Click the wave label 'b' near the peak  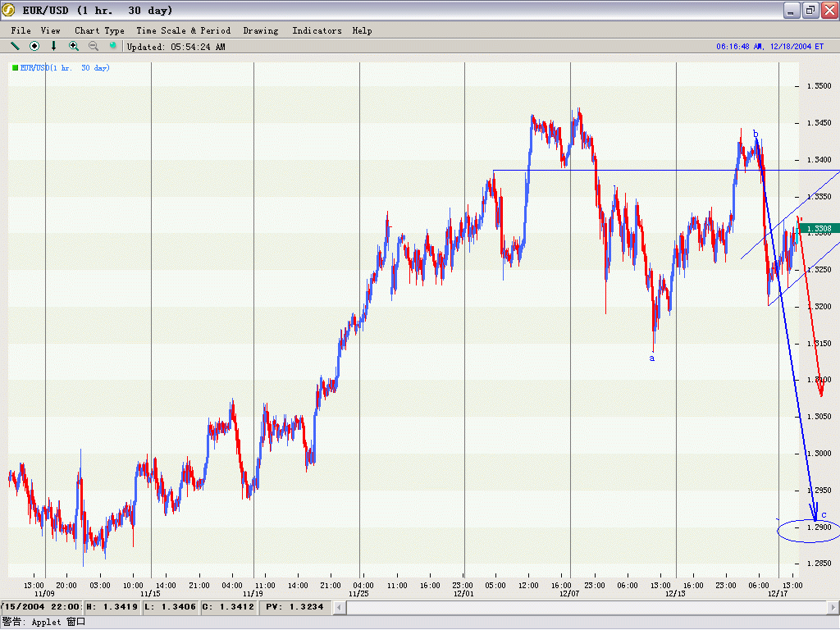[x=756, y=134]
